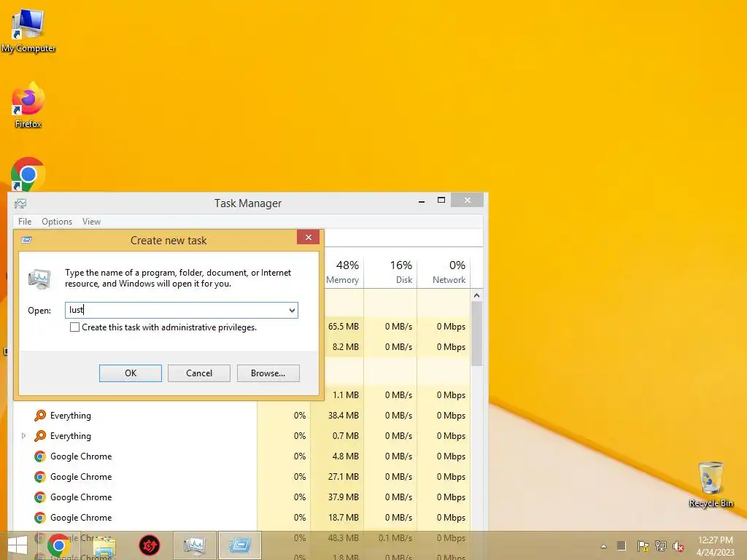Select the Google Chrome 27.1 MB process icon
Viewport: 747px width, 560px height.
(40, 477)
